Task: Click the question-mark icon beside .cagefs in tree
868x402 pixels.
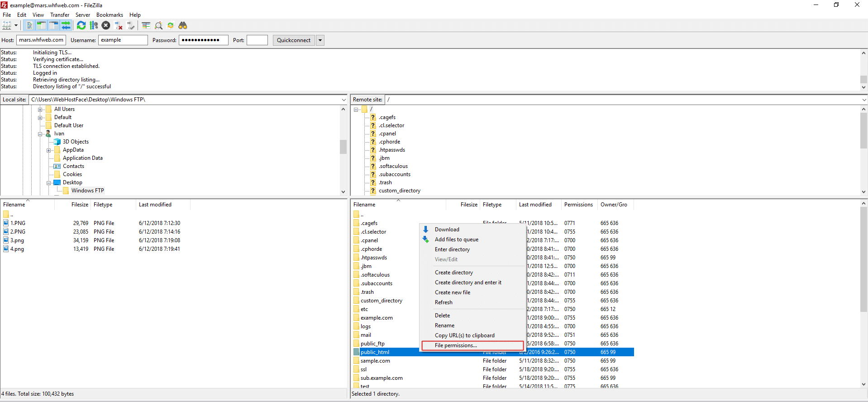Action: click(373, 117)
